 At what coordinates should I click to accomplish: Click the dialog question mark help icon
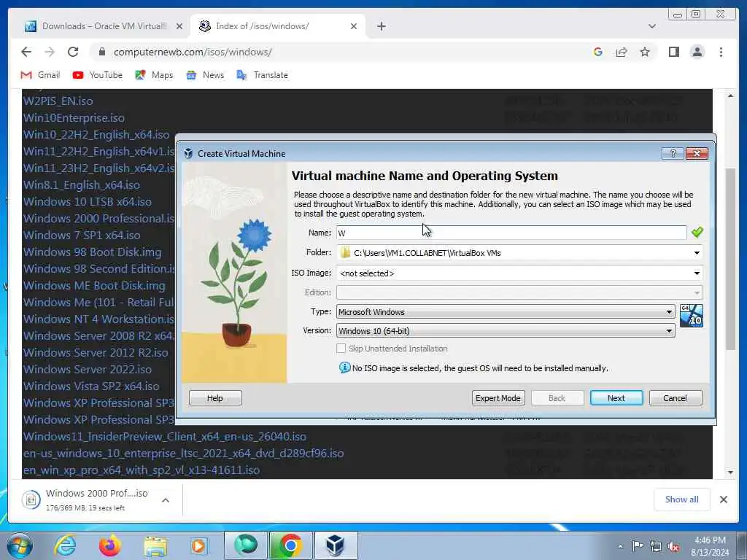(673, 153)
